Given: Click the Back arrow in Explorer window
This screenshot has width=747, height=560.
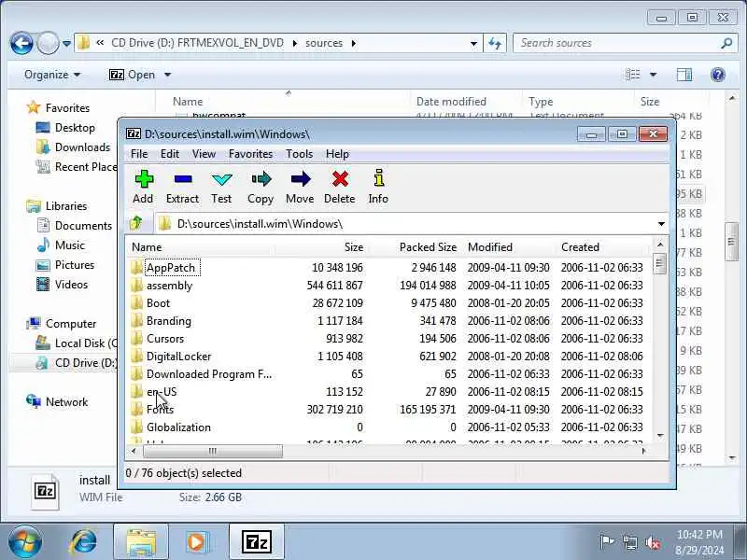Looking at the screenshot, I should coord(21,43).
